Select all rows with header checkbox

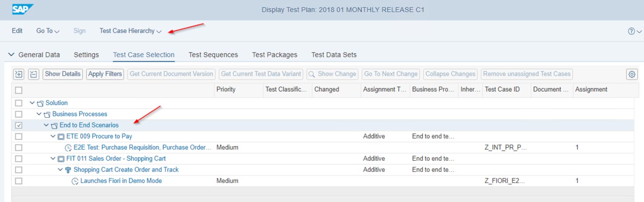pyautogui.click(x=18, y=90)
